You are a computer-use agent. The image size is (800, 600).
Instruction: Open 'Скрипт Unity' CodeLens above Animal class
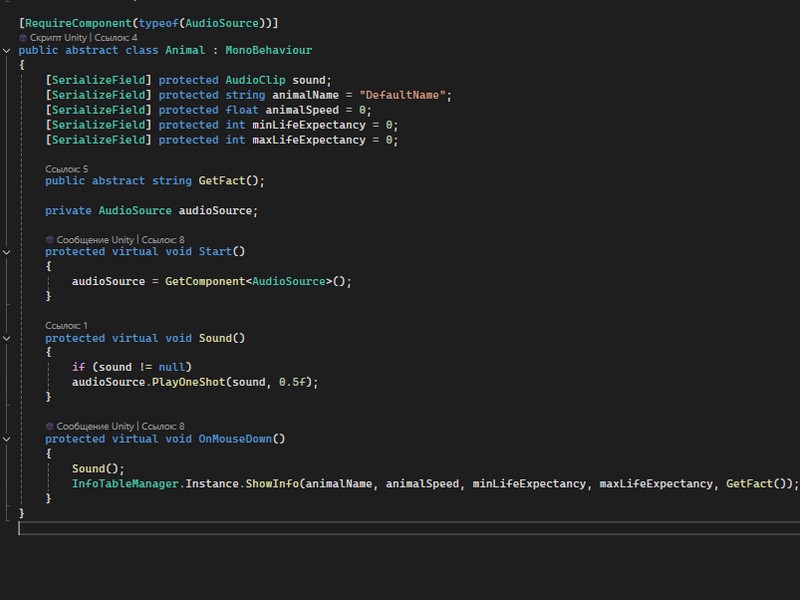[59, 37]
